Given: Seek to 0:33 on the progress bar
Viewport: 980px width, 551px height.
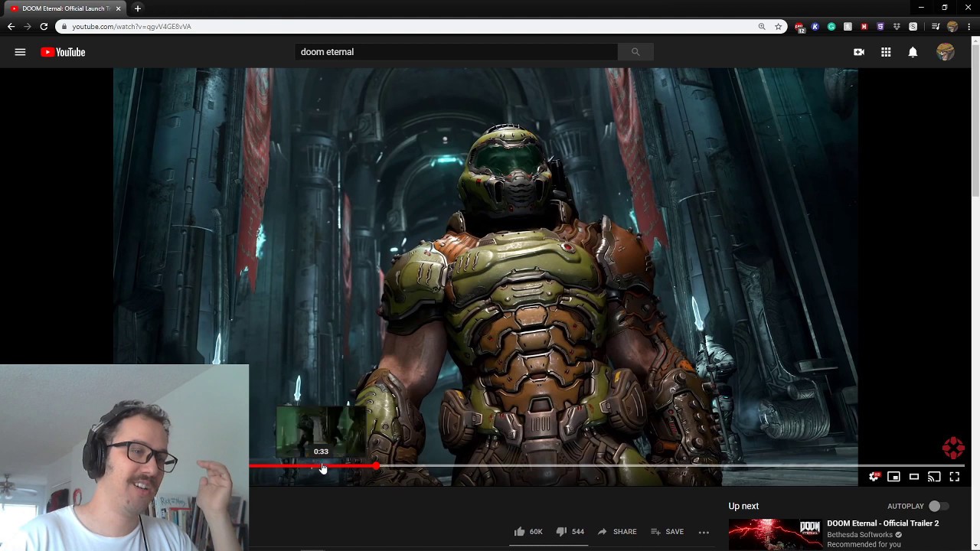Looking at the screenshot, I should point(321,465).
